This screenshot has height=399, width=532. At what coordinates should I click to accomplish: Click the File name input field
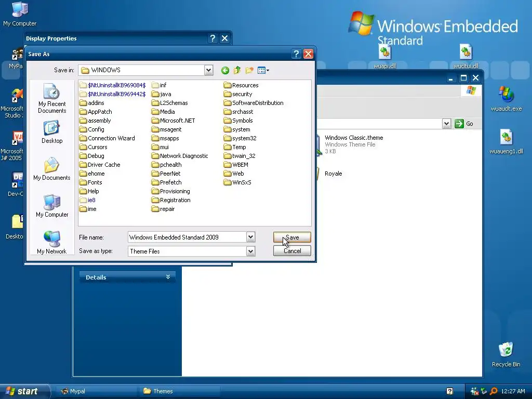click(187, 237)
